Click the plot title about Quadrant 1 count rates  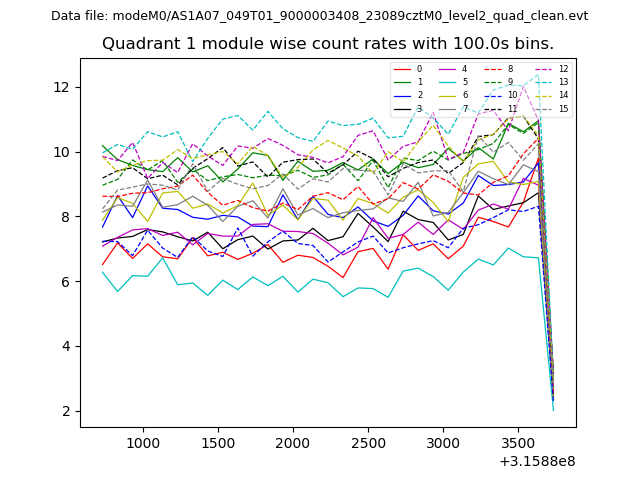coord(328,44)
